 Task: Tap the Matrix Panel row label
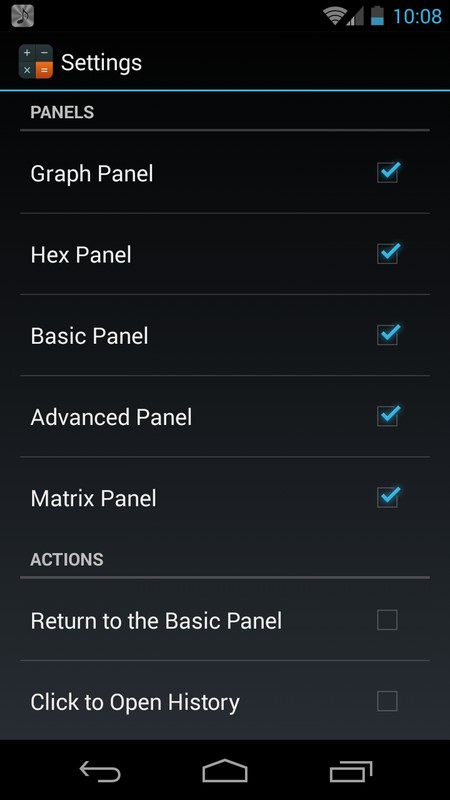[93, 498]
